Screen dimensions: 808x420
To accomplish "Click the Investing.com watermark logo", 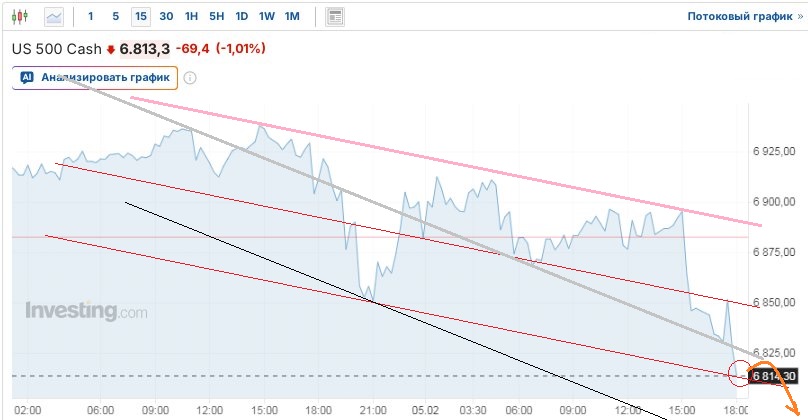I will tap(86, 311).
